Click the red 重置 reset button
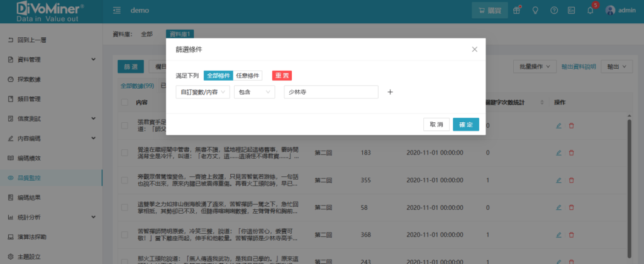Viewport: 644px width, 264px height. click(x=282, y=76)
